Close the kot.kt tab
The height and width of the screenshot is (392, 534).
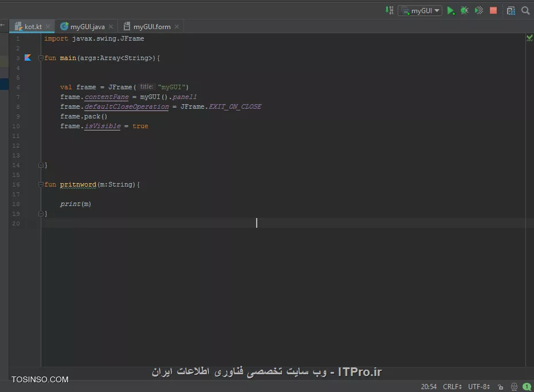point(48,26)
